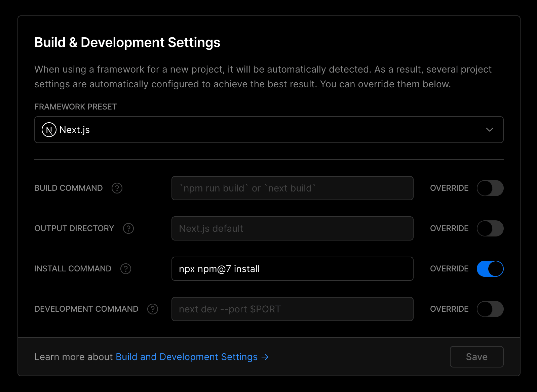Open the Build and Development Settings link

pos(187,357)
